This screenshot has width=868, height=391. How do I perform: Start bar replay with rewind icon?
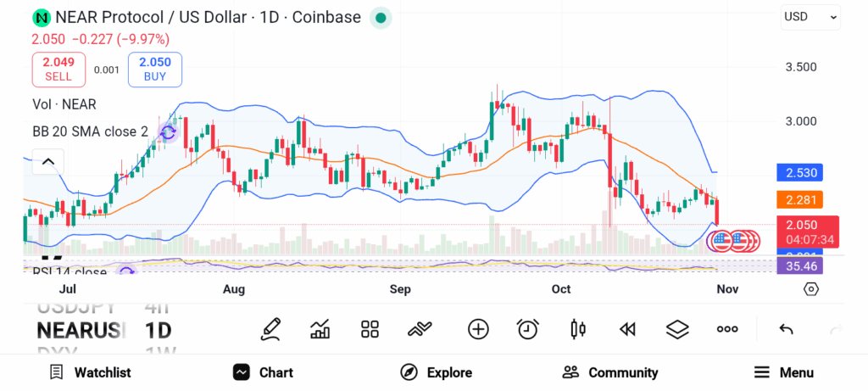point(627,329)
